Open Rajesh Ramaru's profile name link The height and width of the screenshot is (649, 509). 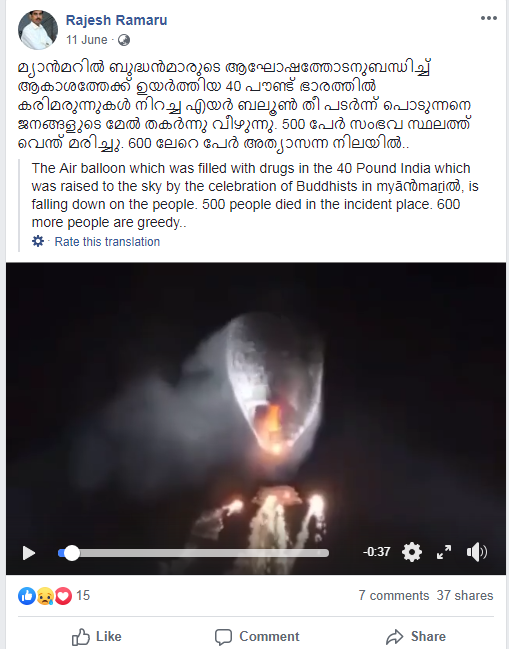click(x=116, y=20)
